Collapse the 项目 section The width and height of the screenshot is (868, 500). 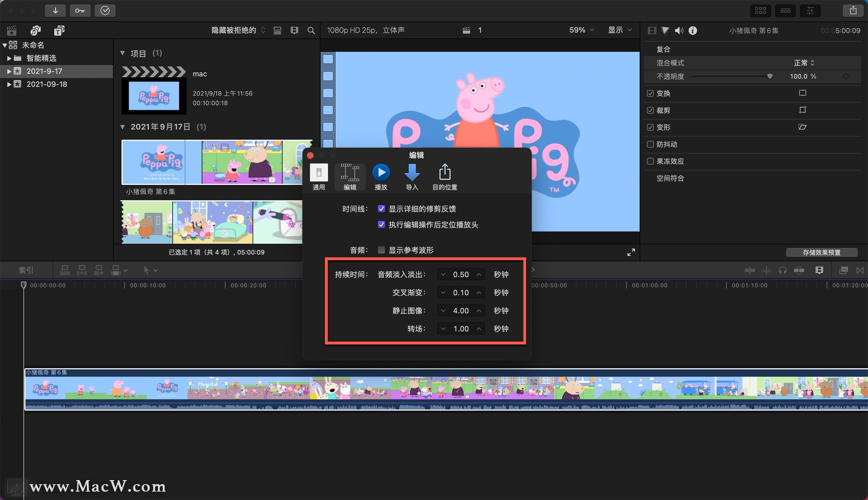coord(123,53)
